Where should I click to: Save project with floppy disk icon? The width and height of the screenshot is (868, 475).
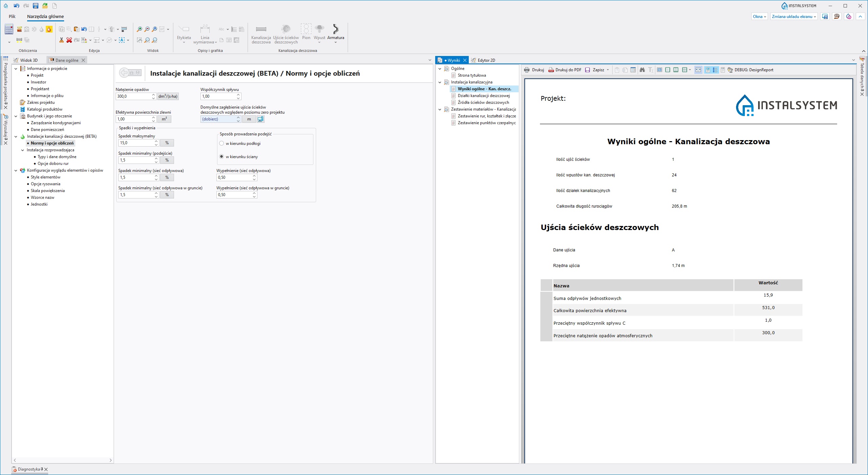(35, 6)
